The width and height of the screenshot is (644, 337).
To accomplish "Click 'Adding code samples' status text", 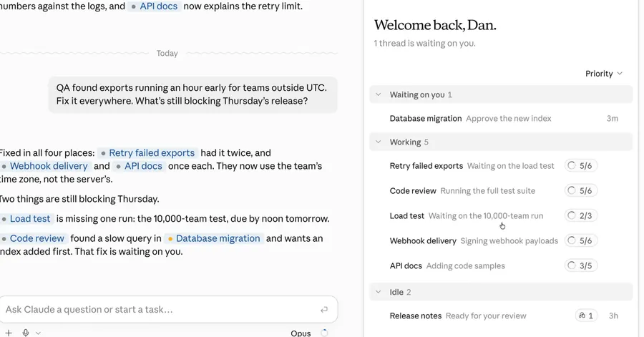I will 466,265.
